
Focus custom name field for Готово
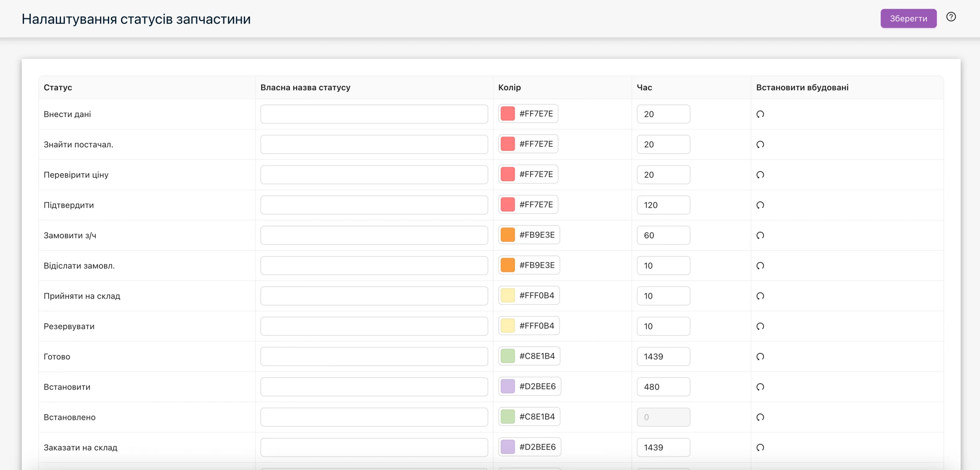374,356
